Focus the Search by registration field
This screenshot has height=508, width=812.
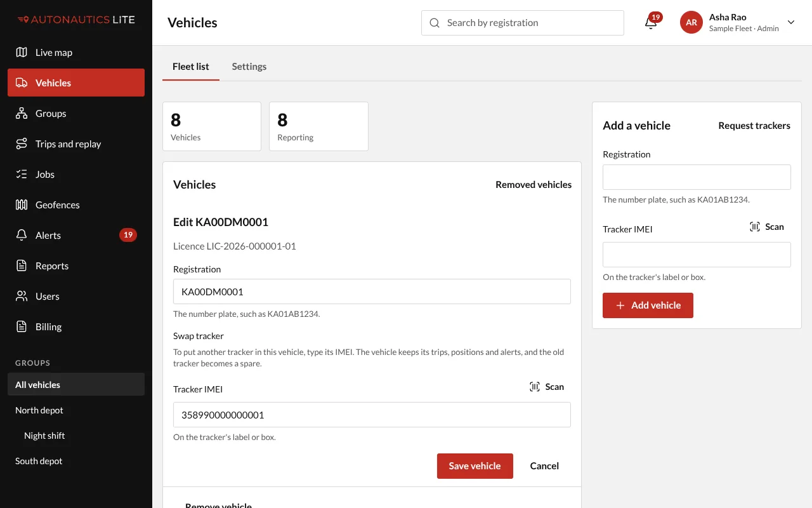(x=523, y=23)
